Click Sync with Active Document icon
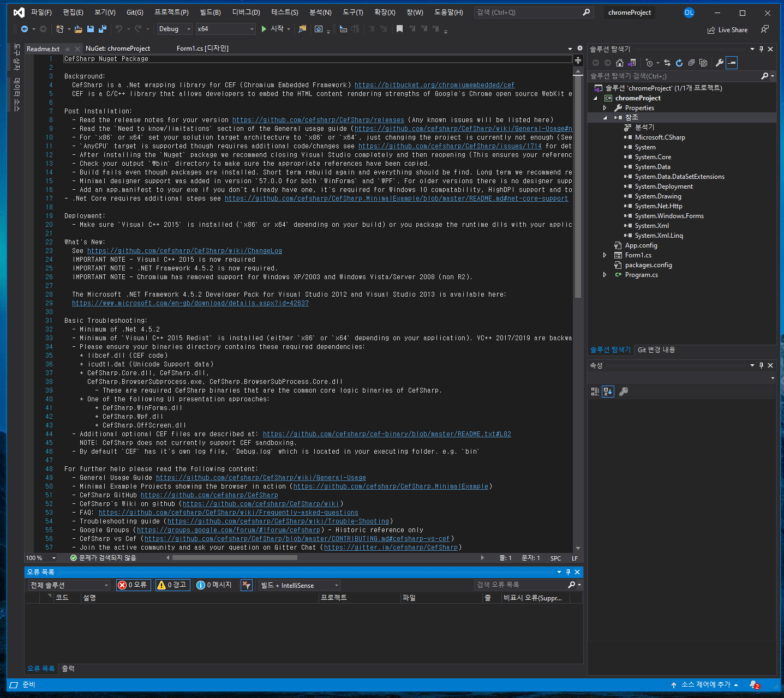The image size is (784, 698). (x=667, y=63)
